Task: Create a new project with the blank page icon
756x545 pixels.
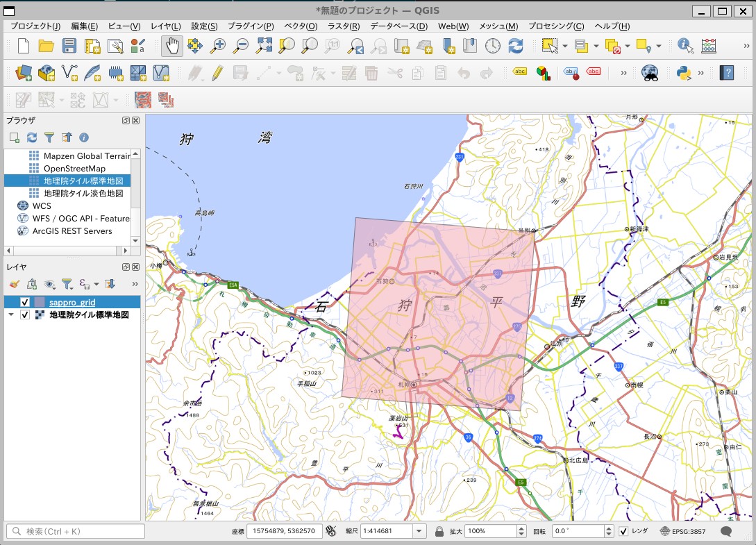Action: [23, 47]
